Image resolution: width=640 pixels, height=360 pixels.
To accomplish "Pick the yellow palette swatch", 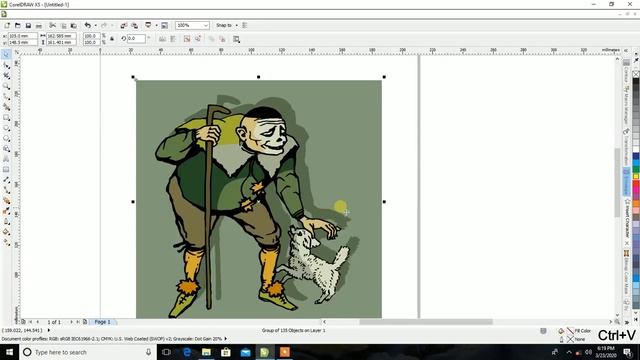I will 636,176.
